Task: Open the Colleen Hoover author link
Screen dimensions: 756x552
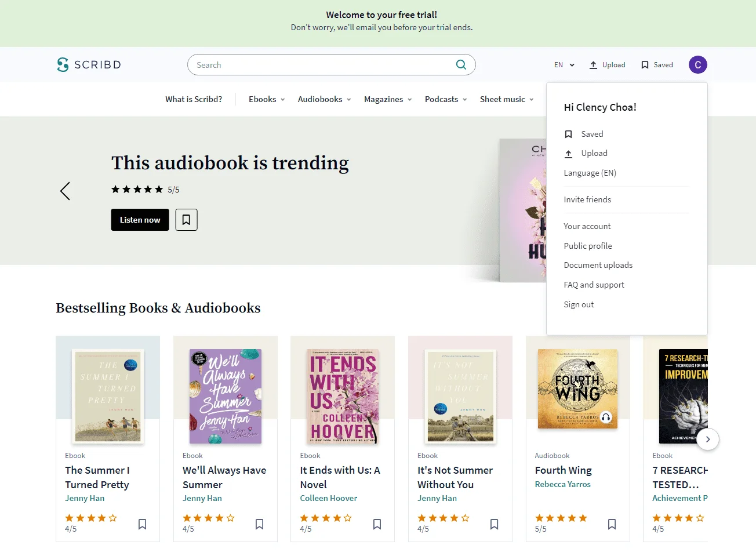Action: pos(329,498)
